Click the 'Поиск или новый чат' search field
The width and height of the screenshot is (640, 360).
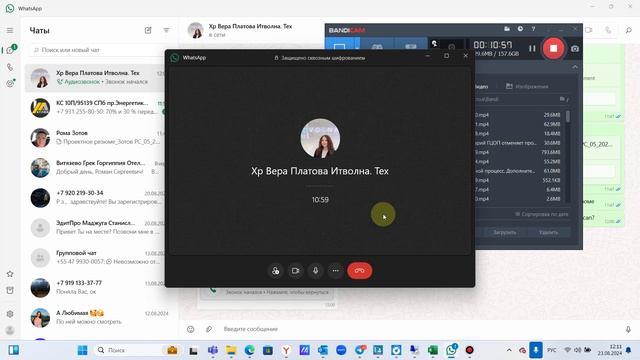point(98,50)
